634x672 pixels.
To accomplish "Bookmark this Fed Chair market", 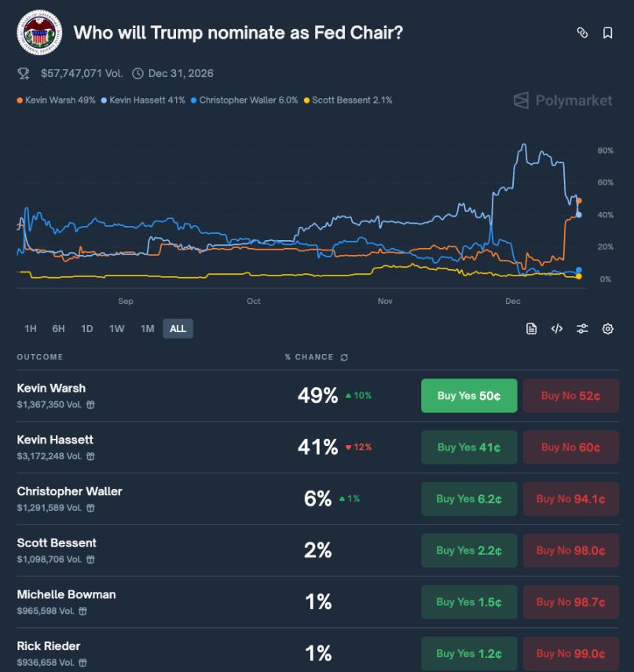I will point(607,33).
